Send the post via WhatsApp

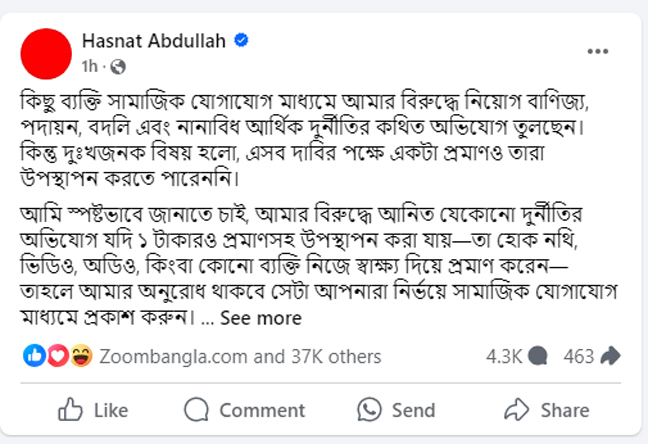[x=396, y=410]
